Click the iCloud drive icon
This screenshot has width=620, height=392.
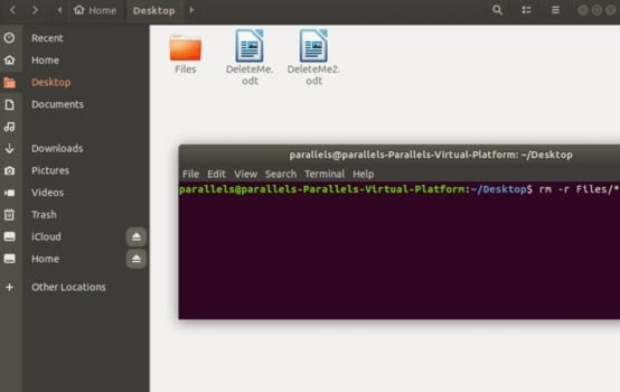[9, 237]
